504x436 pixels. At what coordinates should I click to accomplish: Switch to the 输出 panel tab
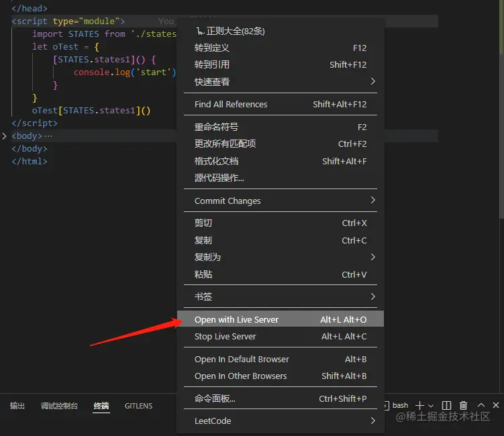click(x=17, y=406)
